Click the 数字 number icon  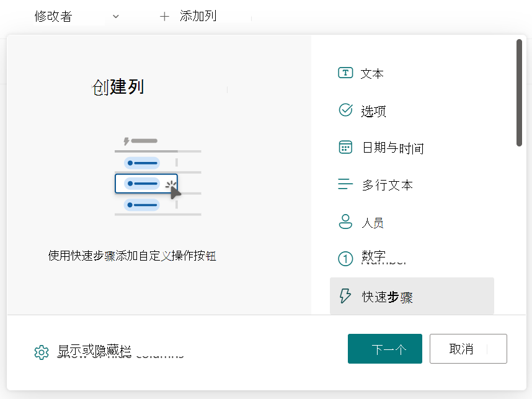click(x=345, y=259)
